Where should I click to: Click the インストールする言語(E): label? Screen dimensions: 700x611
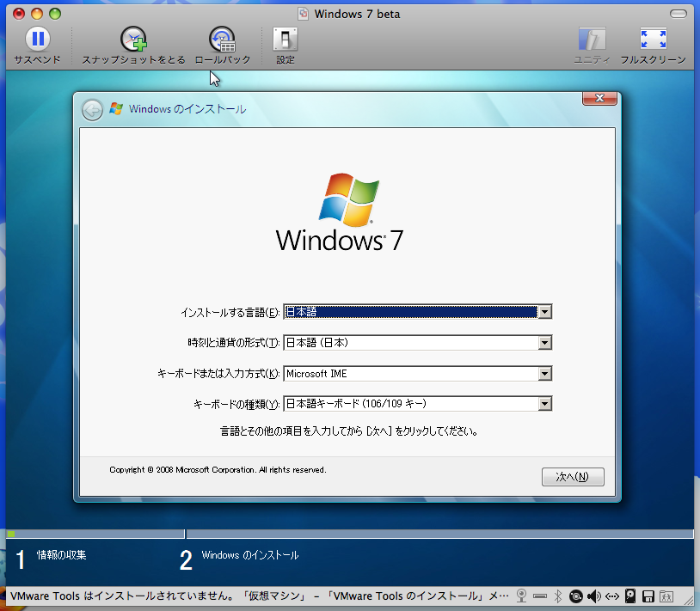click(230, 313)
